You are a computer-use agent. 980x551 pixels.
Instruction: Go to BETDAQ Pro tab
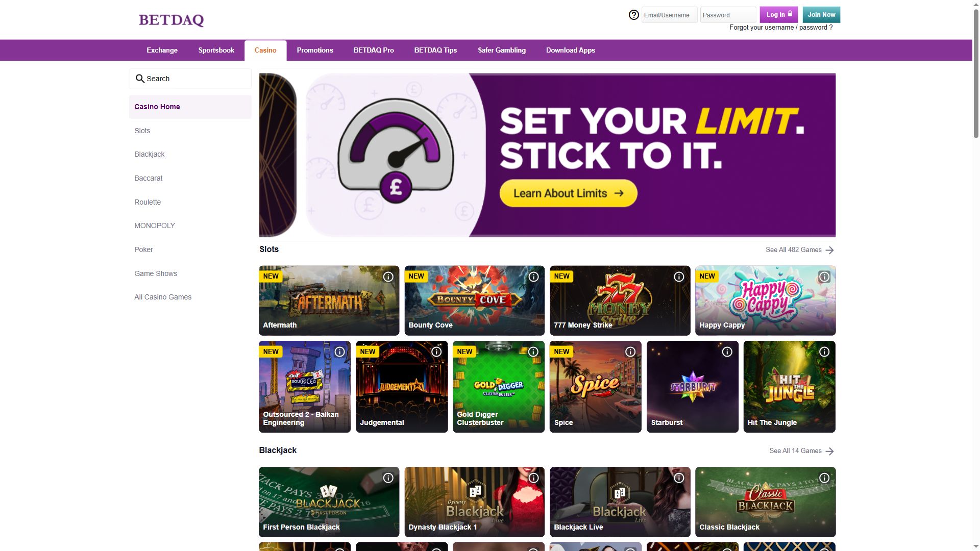(x=374, y=50)
